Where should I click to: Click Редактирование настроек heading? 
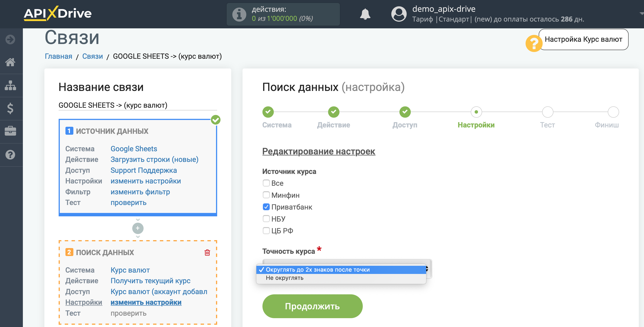[319, 151]
